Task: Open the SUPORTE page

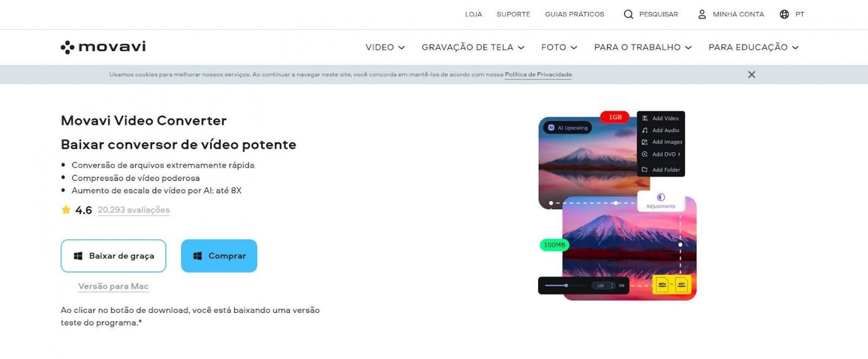Action: point(513,14)
